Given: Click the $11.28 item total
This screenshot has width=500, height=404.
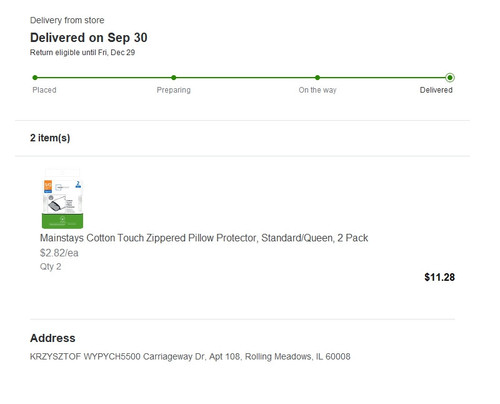Looking at the screenshot, I should 439,277.
